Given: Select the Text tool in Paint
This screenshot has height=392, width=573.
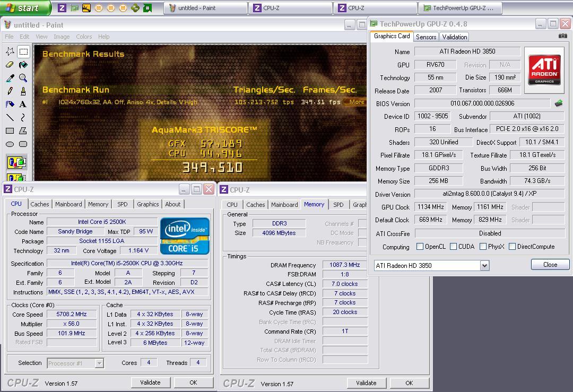Looking at the screenshot, I should pyautogui.click(x=23, y=104).
